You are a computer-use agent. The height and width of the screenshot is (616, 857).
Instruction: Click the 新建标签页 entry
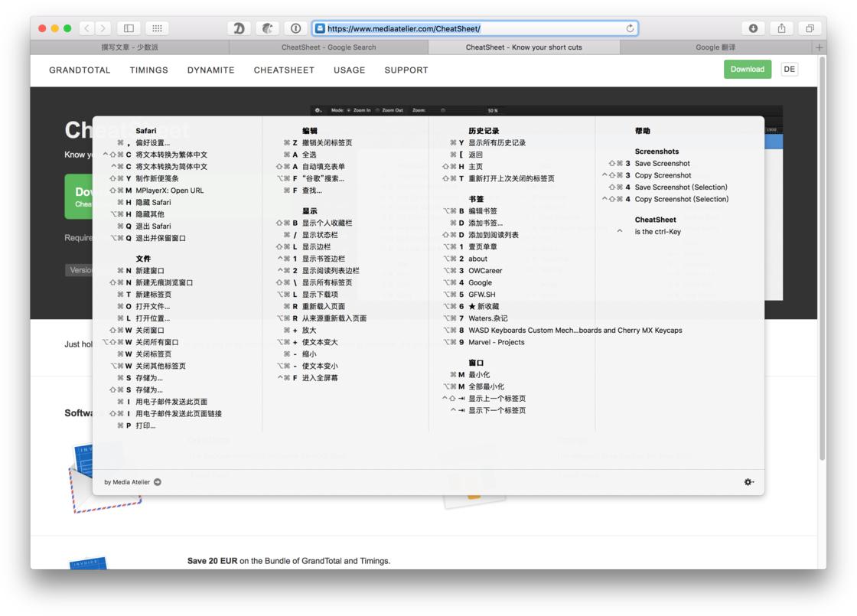(153, 295)
